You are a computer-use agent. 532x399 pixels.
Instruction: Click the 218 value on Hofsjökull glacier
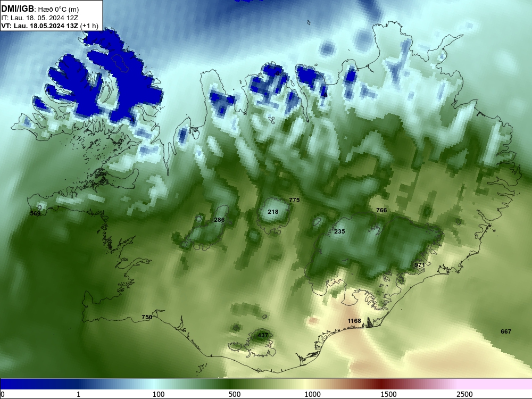[273, 212]
